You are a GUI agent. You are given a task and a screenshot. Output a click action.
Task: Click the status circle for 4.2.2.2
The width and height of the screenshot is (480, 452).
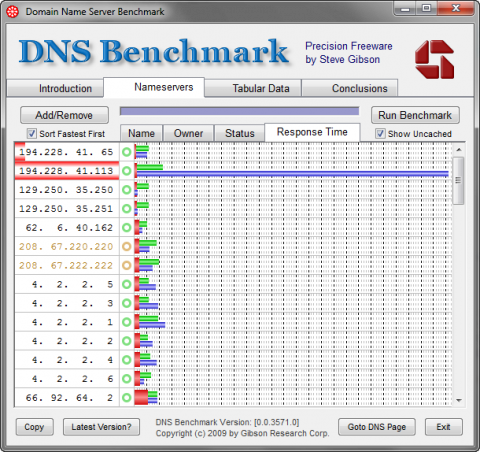[127, 341]
